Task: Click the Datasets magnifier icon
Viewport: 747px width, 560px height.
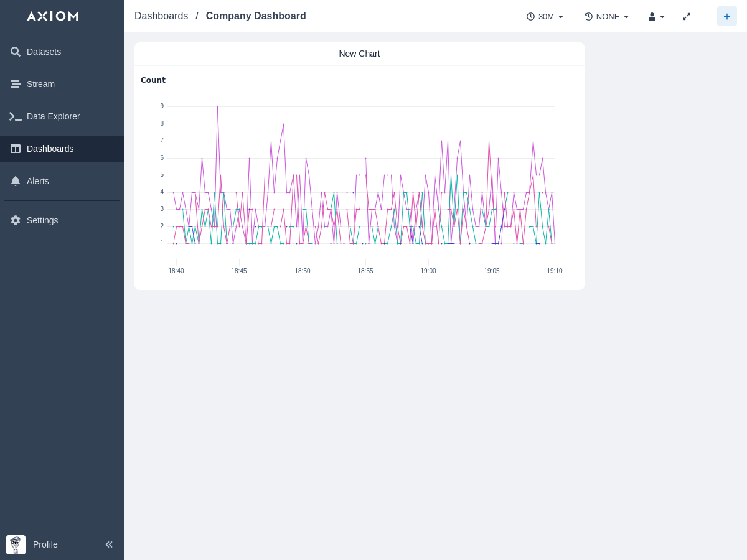Action: point(16,52)
